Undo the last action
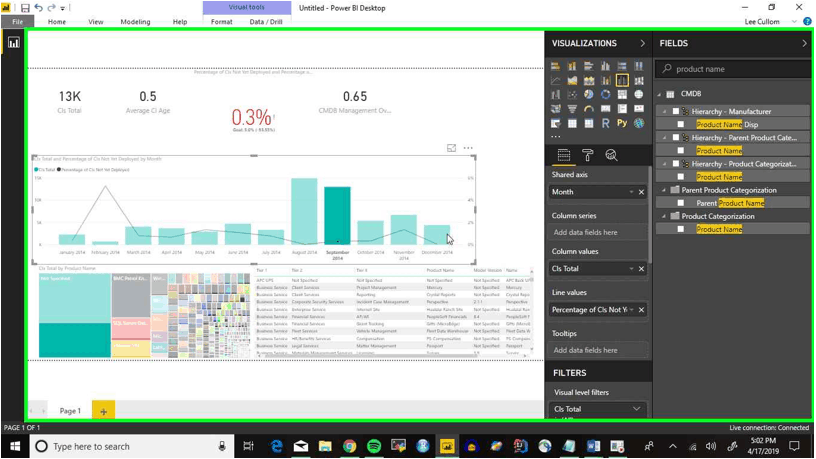Screen dimensions: 816x459 pyautogui.click(x=39, y=8)
